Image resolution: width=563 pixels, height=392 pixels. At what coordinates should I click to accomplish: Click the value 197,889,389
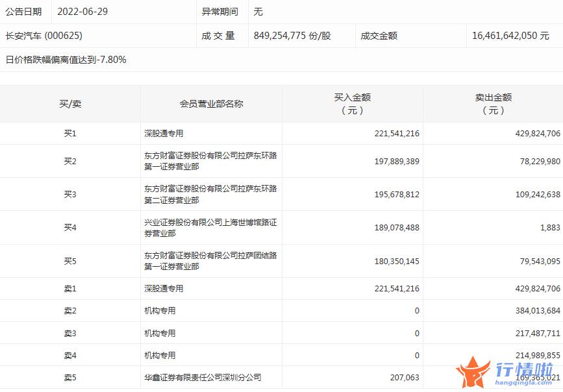point(397,162)
